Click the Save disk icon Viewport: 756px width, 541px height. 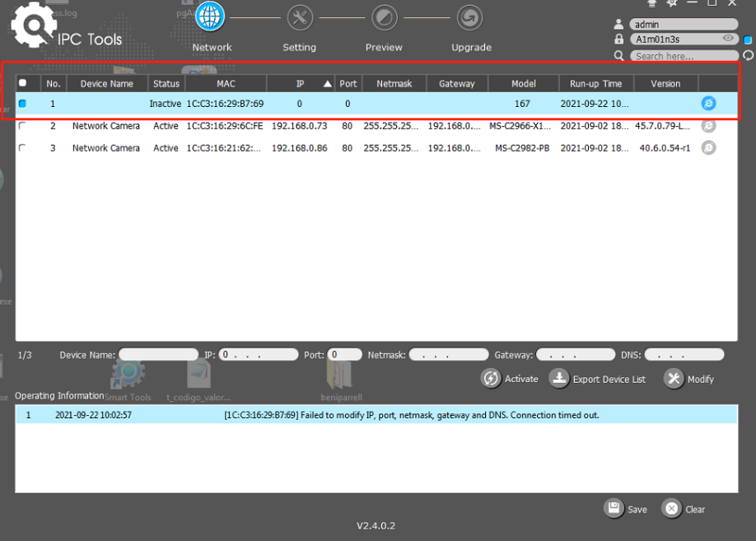[x=614, y=508]
